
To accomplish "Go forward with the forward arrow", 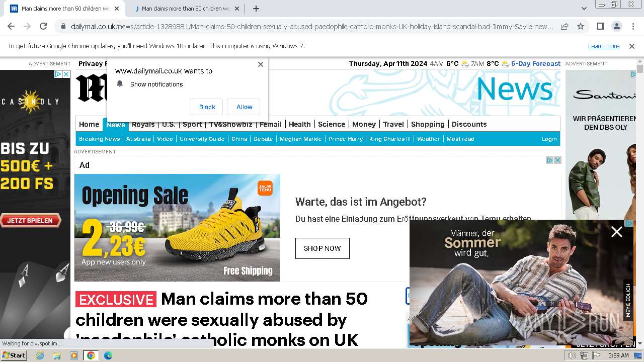I will click(x=27, y=26).
